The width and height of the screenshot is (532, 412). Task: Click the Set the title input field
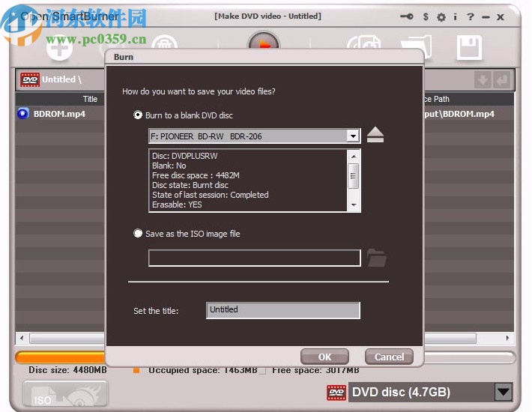(283, 310)
